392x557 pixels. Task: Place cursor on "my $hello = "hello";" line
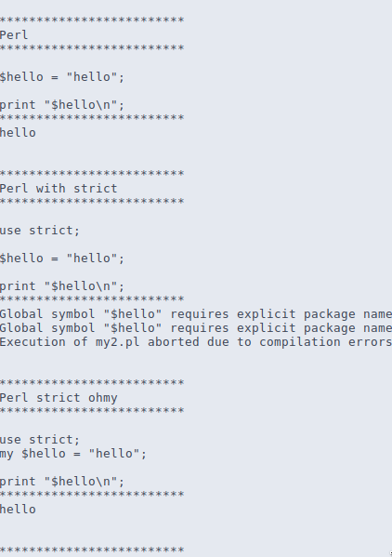[x=73, y=454]
